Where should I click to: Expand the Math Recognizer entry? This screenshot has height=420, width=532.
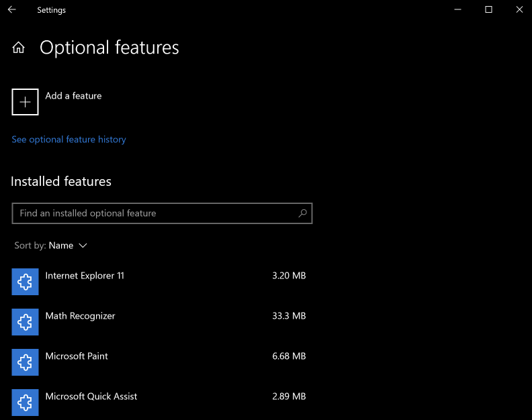[162, 322]
